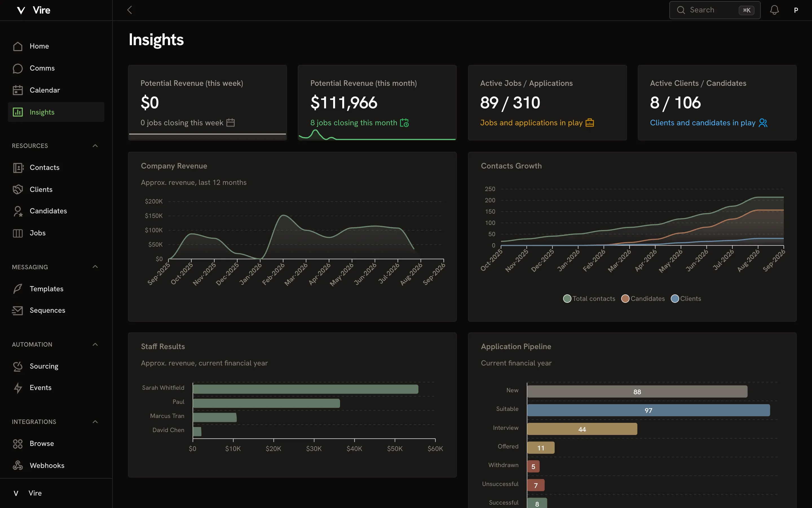The height and width of the screenshot is (508, 812).
Task: Open Vire workspace switcher label
Action: 35,493
